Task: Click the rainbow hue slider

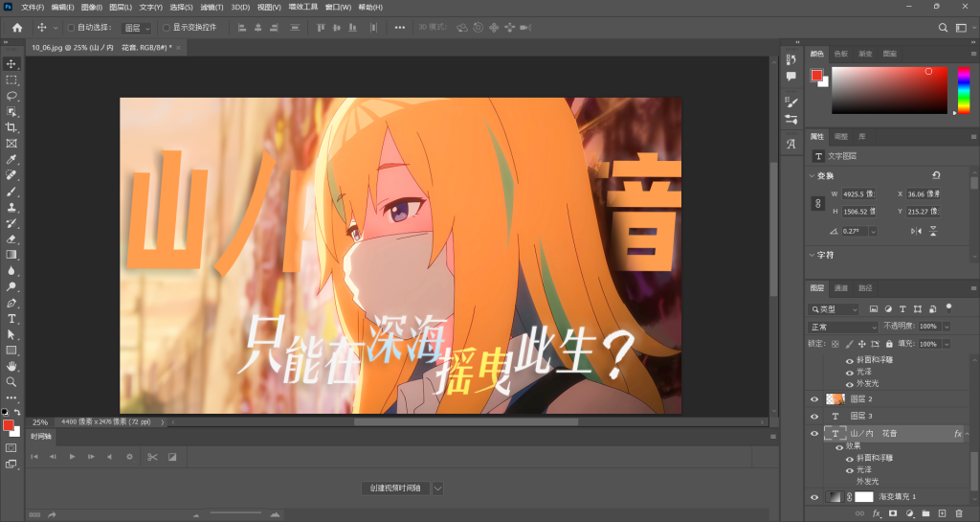Action: coord(964,90)
